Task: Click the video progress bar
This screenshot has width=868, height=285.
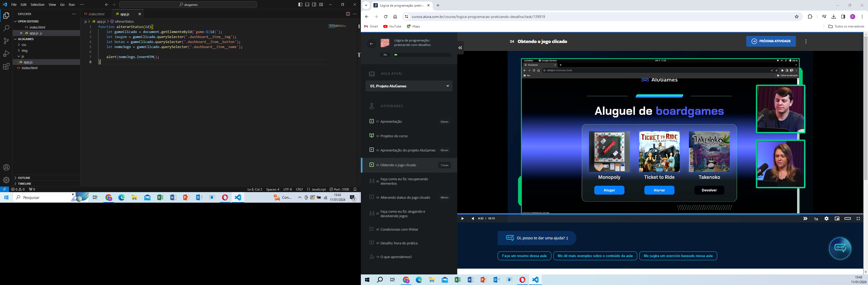Action: point(660,214)
